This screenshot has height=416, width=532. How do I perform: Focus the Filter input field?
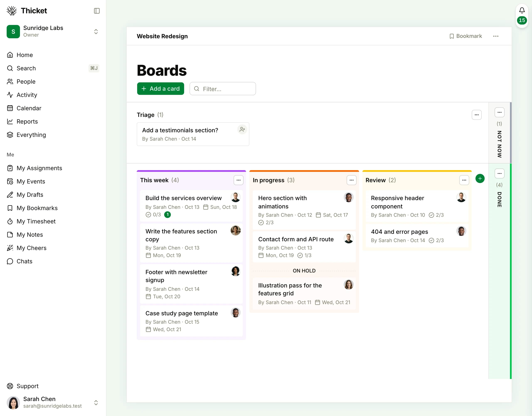point(223,89)
